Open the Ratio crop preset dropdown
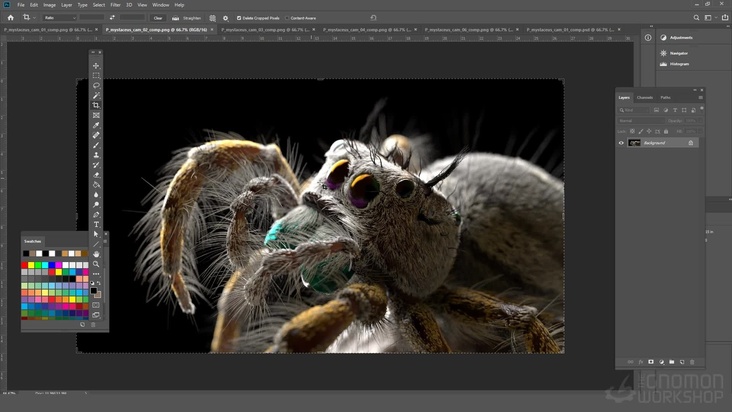 60,18
